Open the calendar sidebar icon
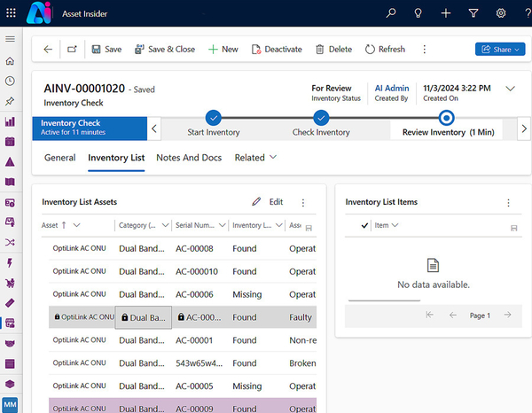Screen dimensions: 532x413 [x=10, y=142]
